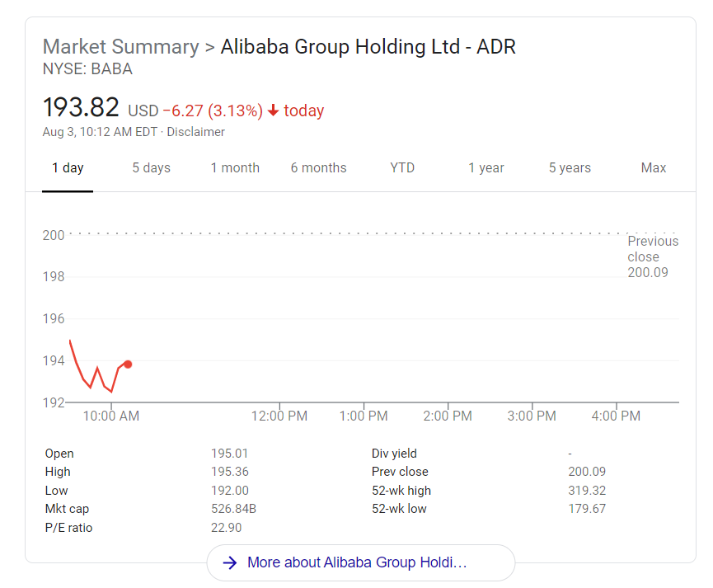Viewport: 713px width, 588px height.
Task: Click the Disclaimer link
Action: 196,132
